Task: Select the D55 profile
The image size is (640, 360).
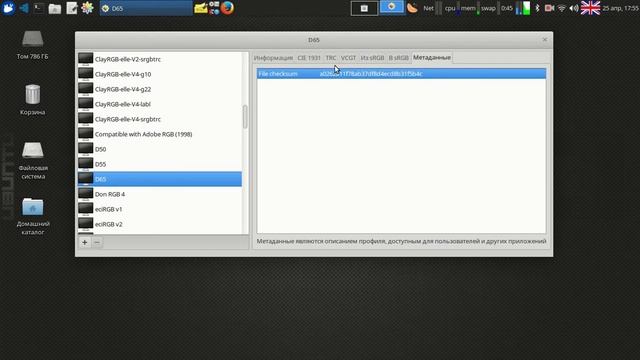Action: 160,164
